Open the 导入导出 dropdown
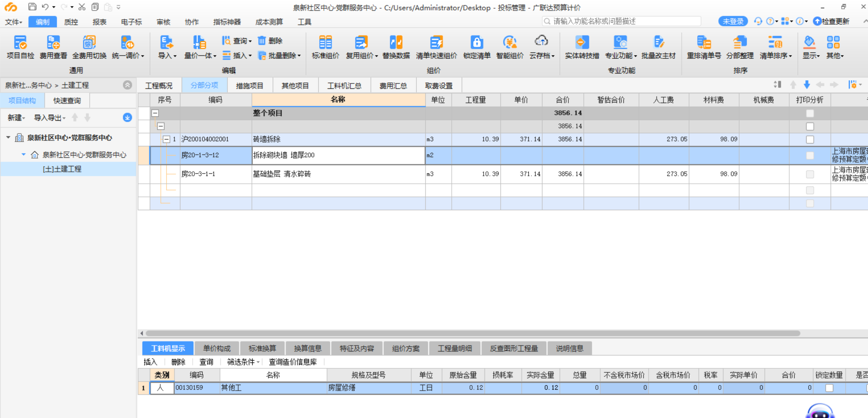 [50, 118]
